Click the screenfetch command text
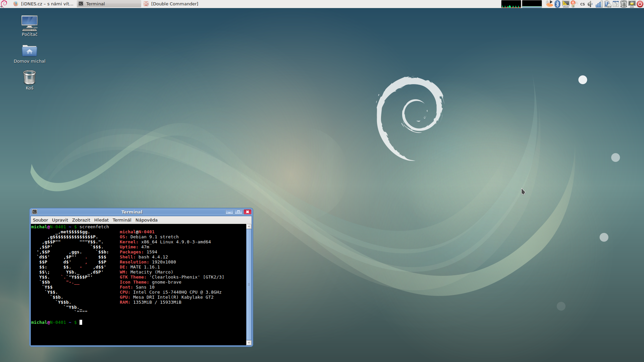644x362 pixels. [x=94, y=227]
